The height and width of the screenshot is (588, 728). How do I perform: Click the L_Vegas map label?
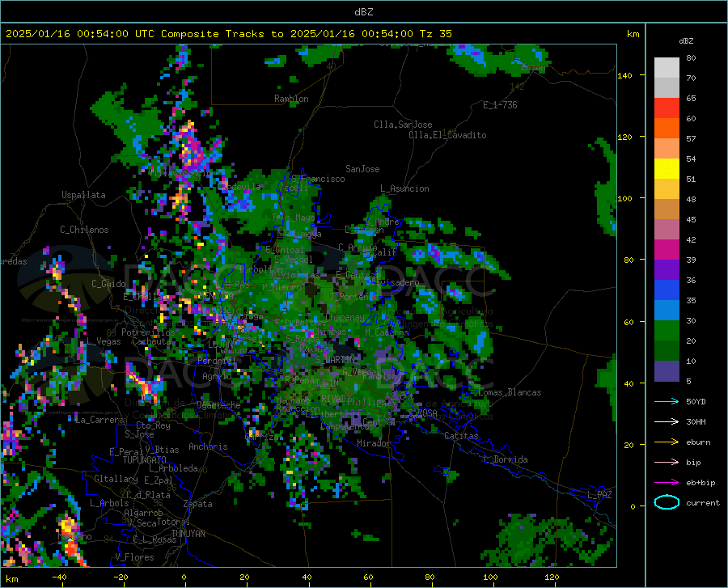tap(104, 341)
